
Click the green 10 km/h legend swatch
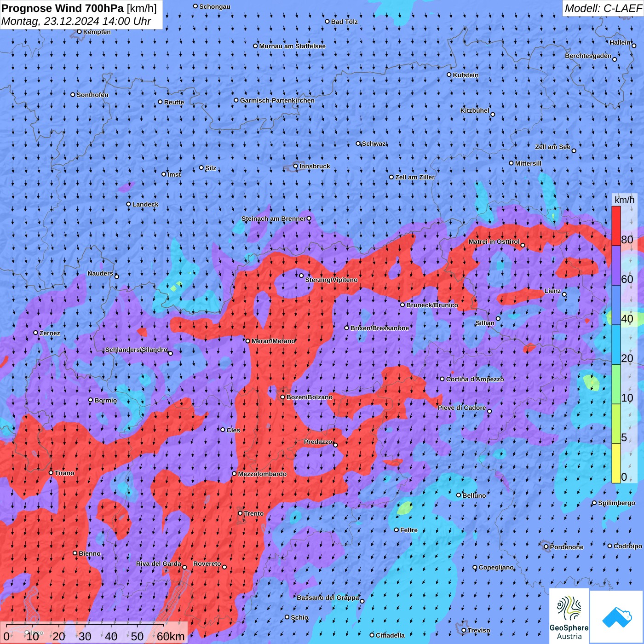tap(616, 384)
